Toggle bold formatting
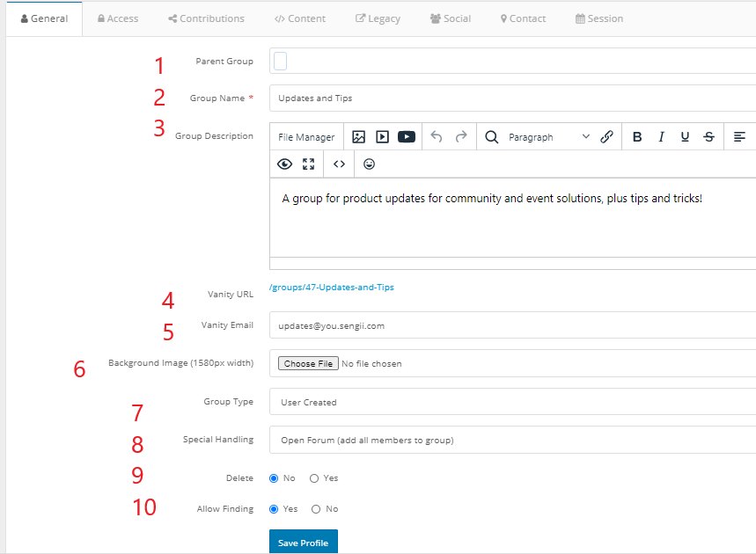The image size is (756, 554). [637, 137]
